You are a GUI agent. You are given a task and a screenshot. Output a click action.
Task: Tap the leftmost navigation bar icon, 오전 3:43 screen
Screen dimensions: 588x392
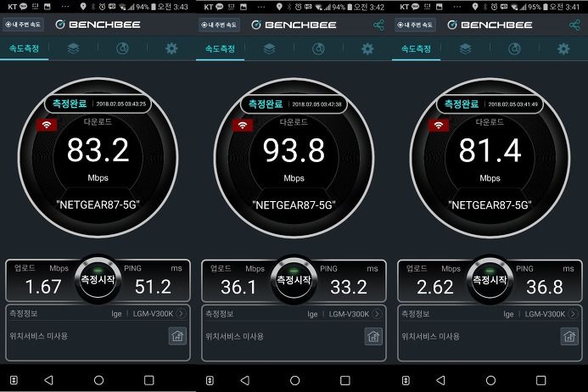[x=14, y=380]
